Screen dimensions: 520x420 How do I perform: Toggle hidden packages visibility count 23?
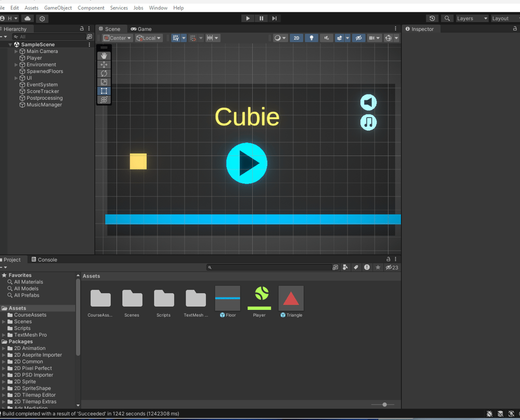(x=392, y=268)
